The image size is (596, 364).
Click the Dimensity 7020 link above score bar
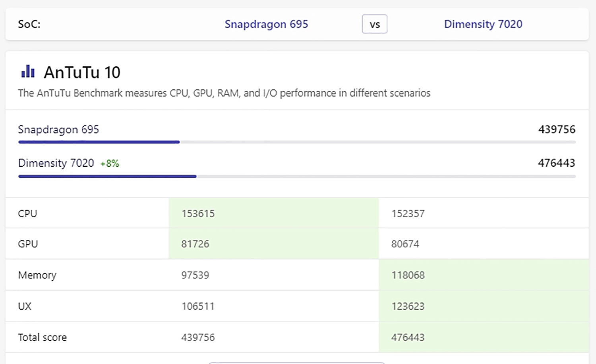click(56, 163)
